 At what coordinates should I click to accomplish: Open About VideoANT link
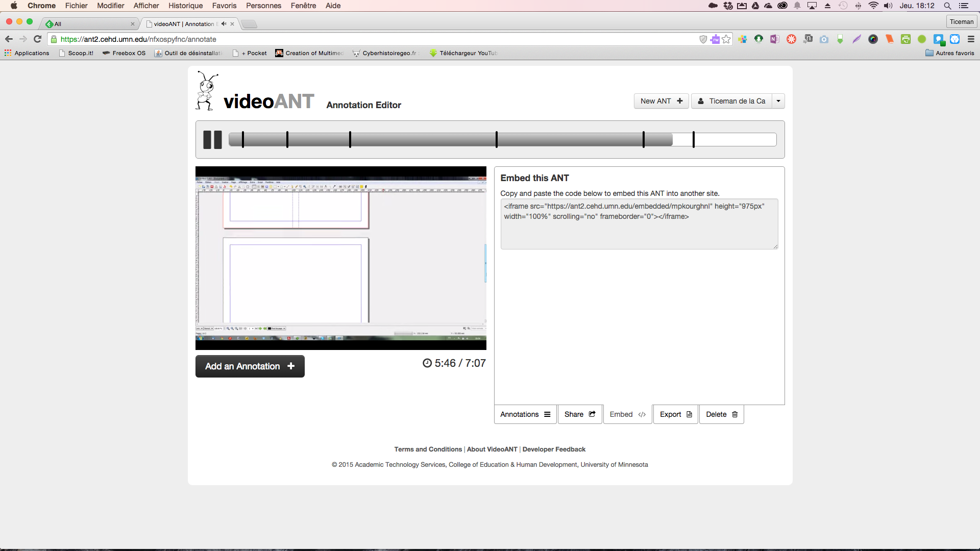coord(492,449)
